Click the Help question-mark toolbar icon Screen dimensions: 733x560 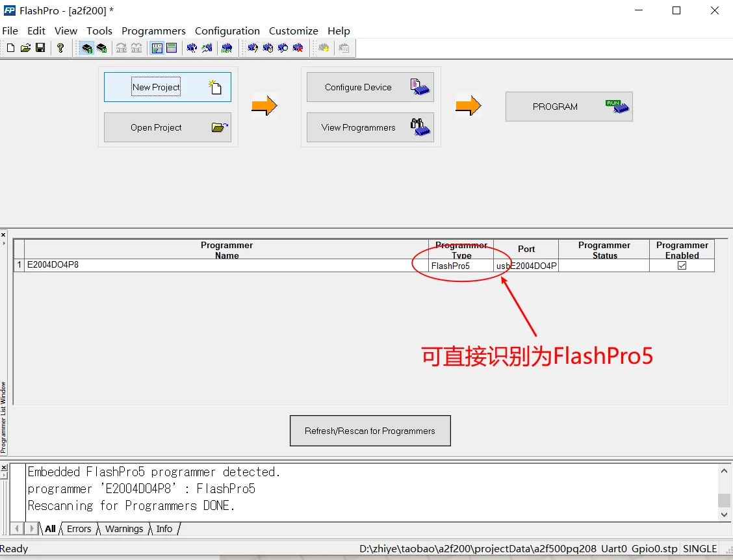61,47
